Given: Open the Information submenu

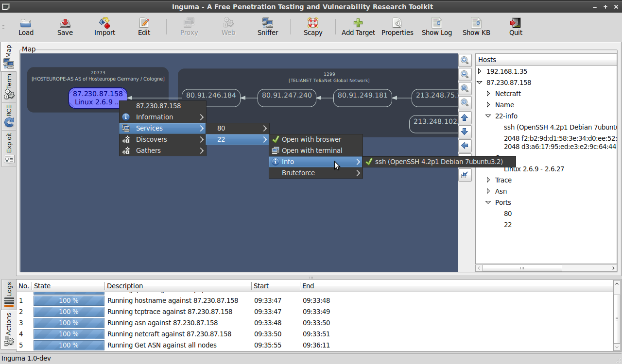Looking at the screenshot, I should [163, 117].
